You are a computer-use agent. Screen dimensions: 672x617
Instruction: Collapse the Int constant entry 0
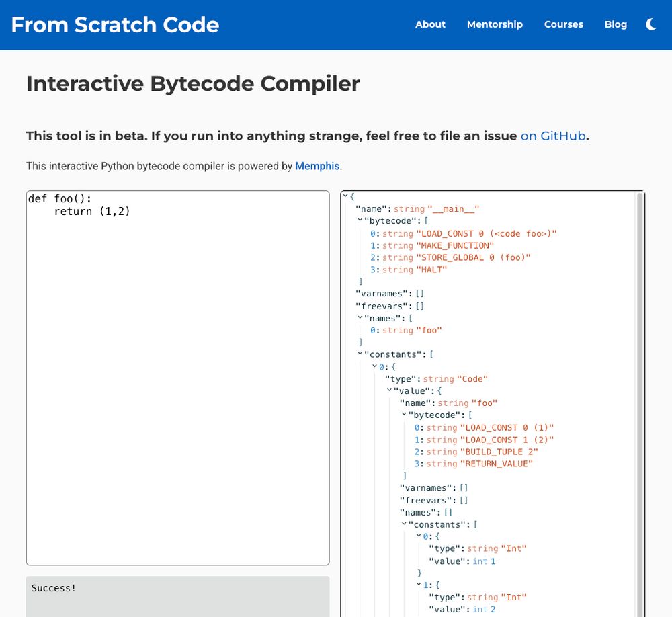(418, 536)
